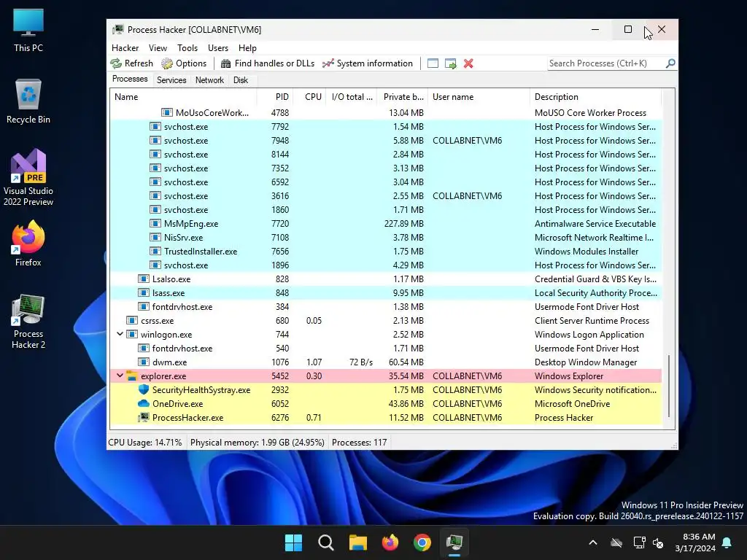Click the Processes: 117 status entry
The height and width of the screenshot is (560, 747).
click(x=359, y=443)
